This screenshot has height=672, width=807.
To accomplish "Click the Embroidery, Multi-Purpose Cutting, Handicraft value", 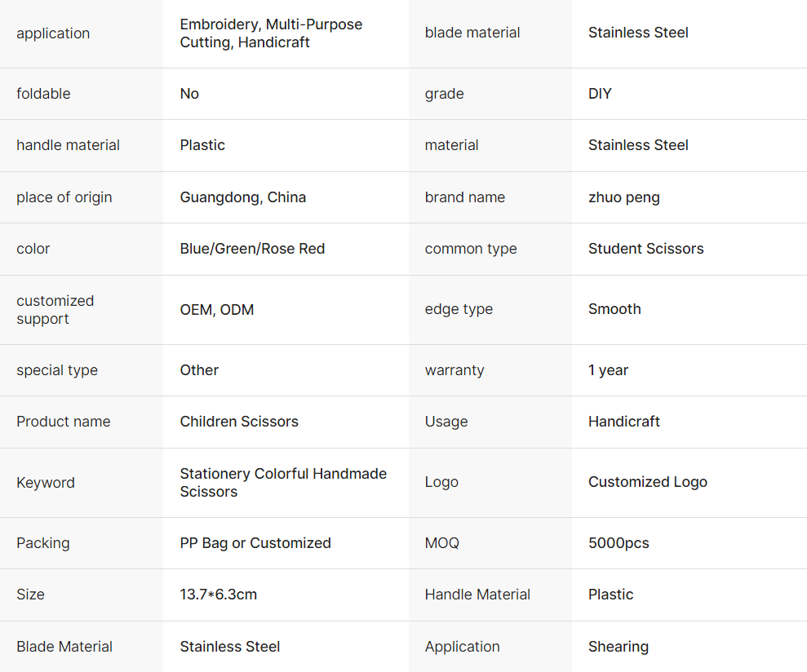I will pyautogui.click(x=271, y=33).
